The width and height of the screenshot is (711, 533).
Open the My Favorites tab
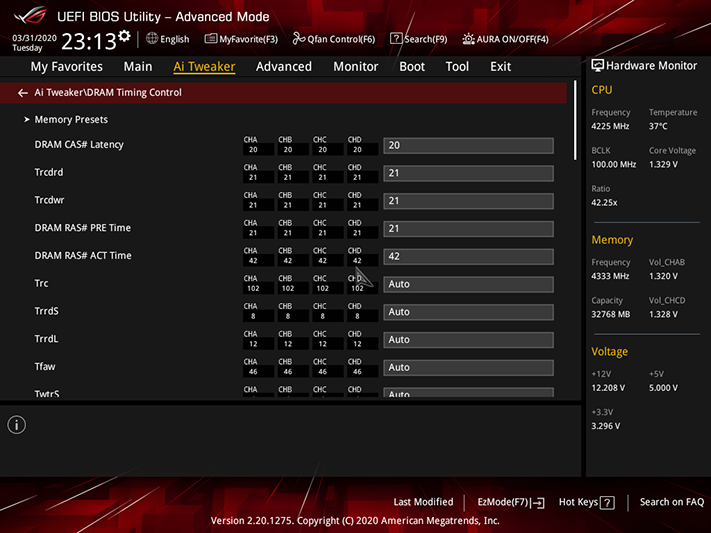[67, 66]
